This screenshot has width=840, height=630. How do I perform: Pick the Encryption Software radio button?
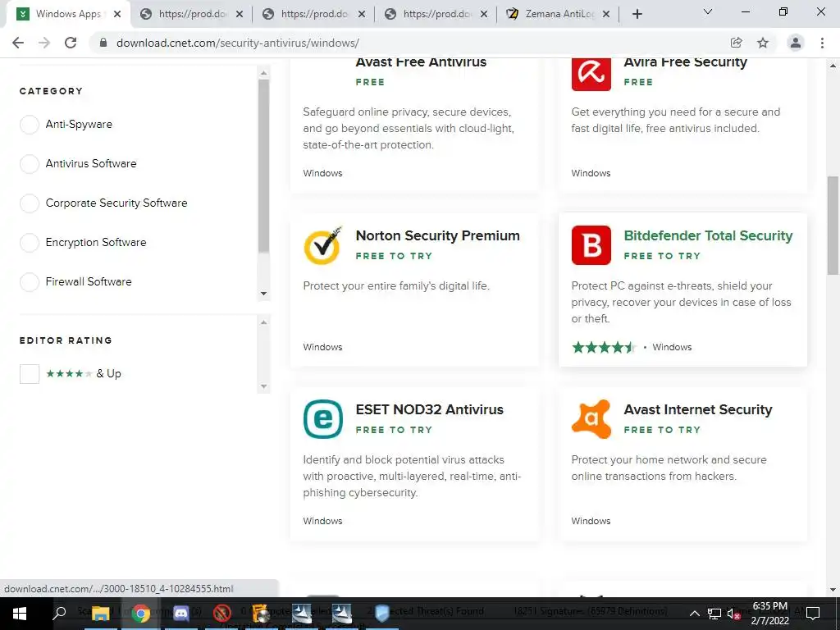(30, 243)
